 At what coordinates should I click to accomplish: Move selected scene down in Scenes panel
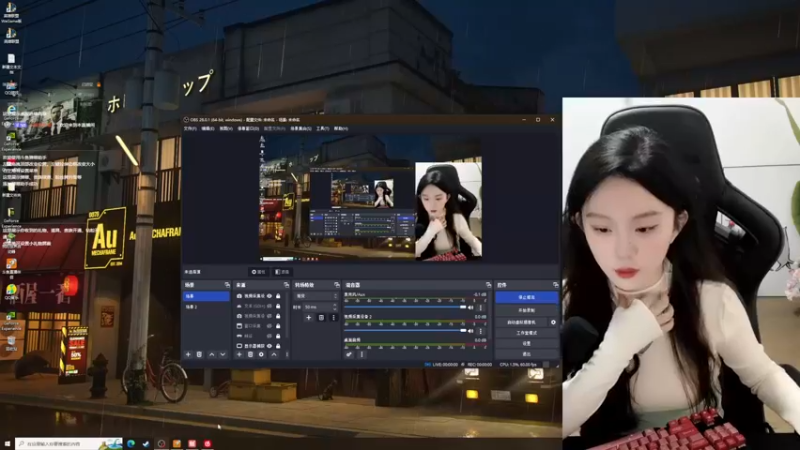point(222,354)
